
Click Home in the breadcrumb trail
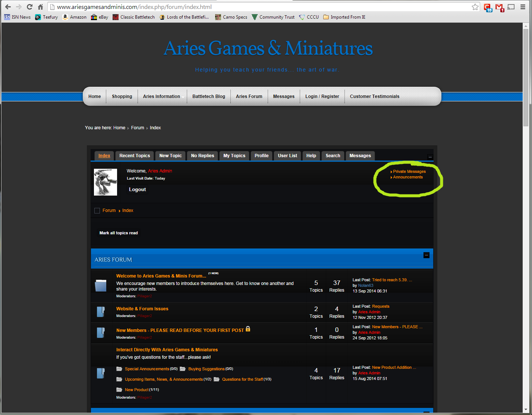(x=119, y=128)
